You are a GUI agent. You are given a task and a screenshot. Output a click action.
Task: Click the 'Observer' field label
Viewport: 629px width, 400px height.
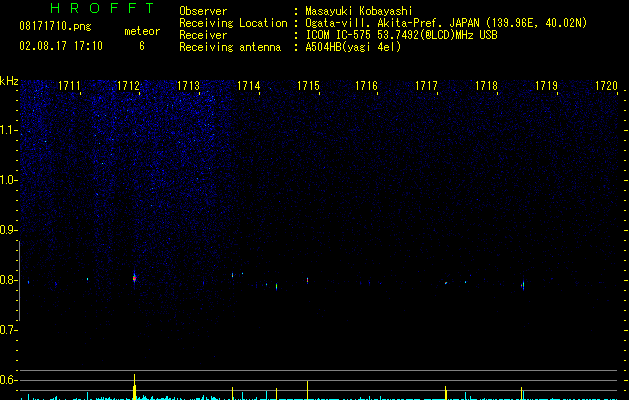point(203,11)
